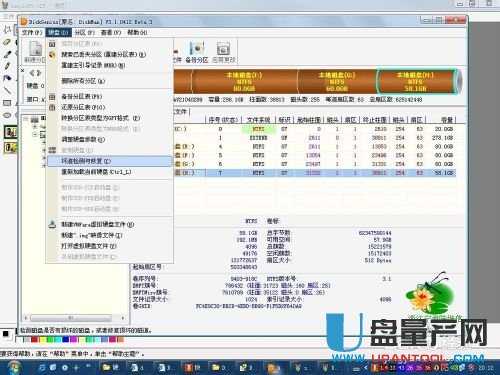Select the airbrush tool in Paint
Image resolution: width=500 pixels, height=375 pixels.
7,78
